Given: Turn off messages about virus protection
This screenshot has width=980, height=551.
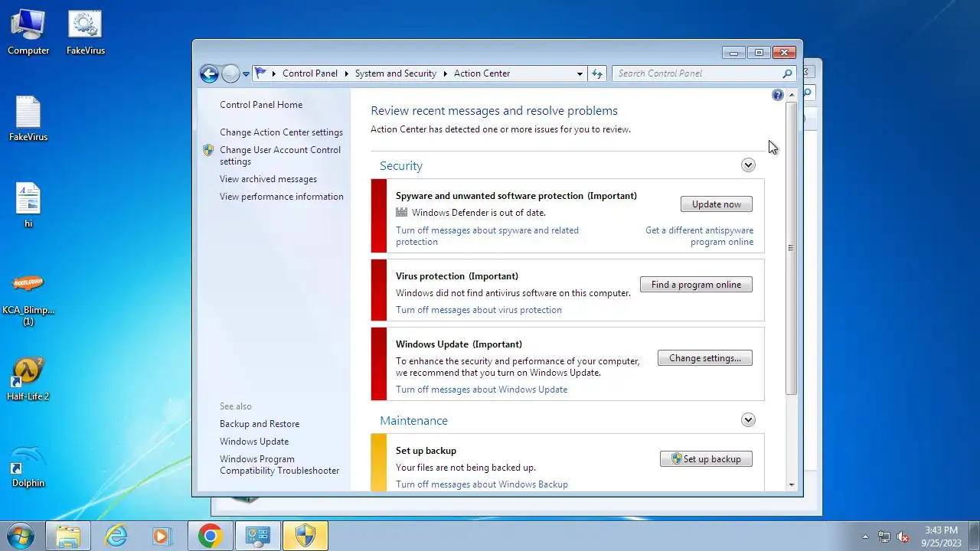Looking at the screenshot, I should coord(479,310).
